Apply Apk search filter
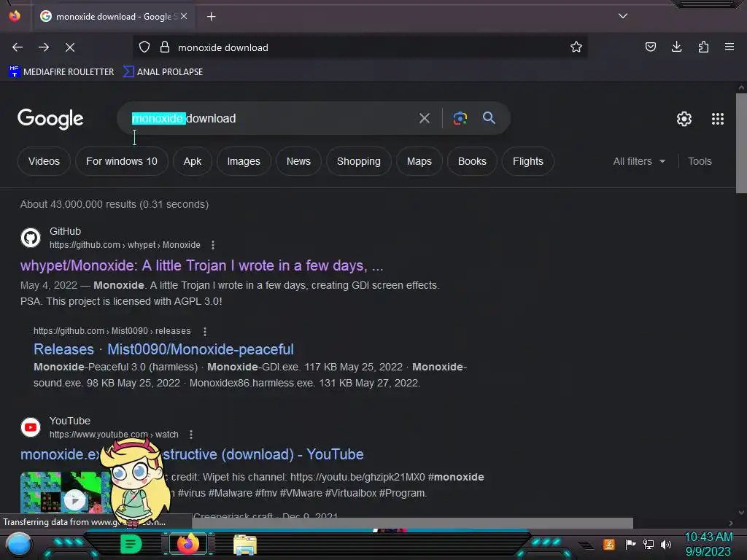The height and width of the screenshot is (560, 747). tap(193, 161)
